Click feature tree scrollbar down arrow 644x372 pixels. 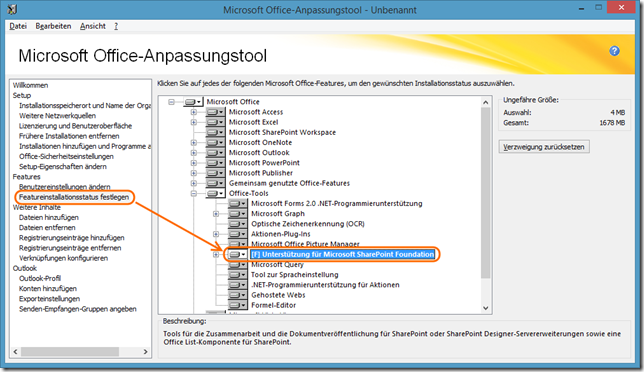pyautogui.click(x=486, y=308)
